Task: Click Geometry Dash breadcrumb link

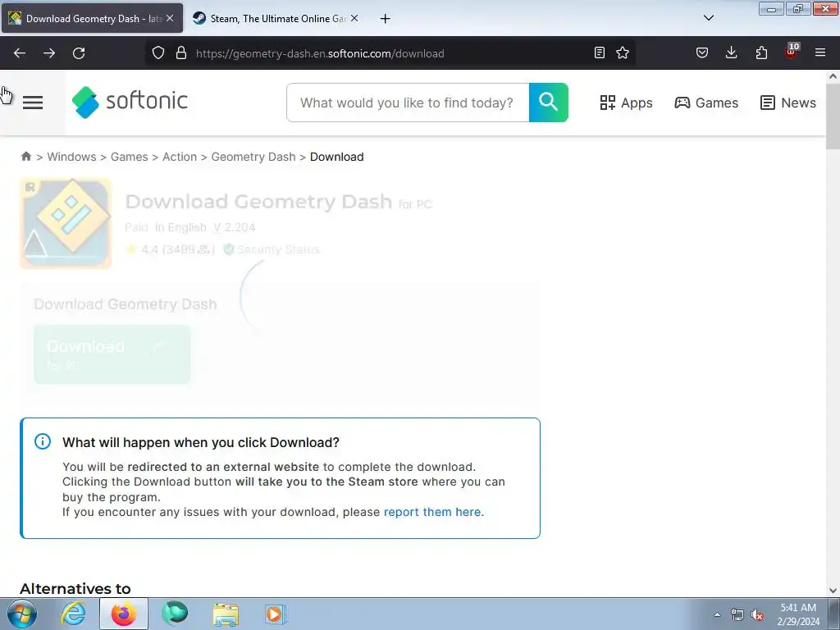Action: point(253,157)
